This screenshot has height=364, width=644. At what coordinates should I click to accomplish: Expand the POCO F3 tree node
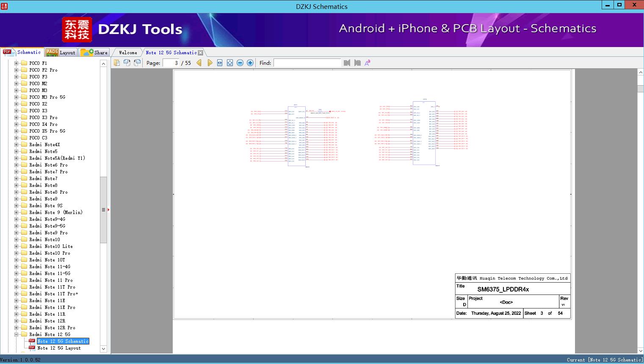[x=17, y=77]
